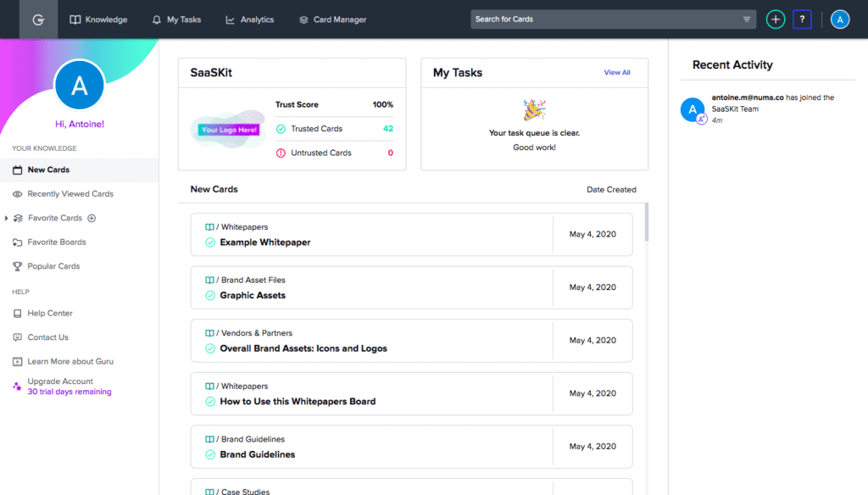Viewport: 868px width, 495px height.
Task: Open Learn More about Guru
Action: tap(70, 362)
